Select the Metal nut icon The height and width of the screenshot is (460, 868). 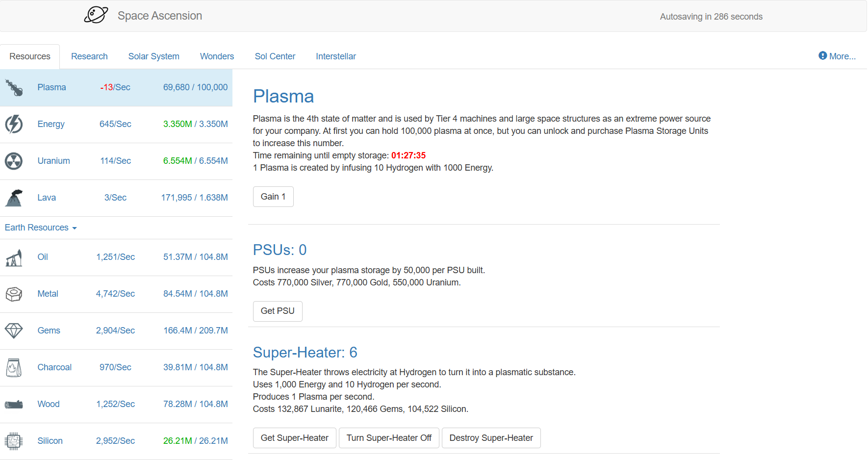pyautogui.click(x=14, y=294)
